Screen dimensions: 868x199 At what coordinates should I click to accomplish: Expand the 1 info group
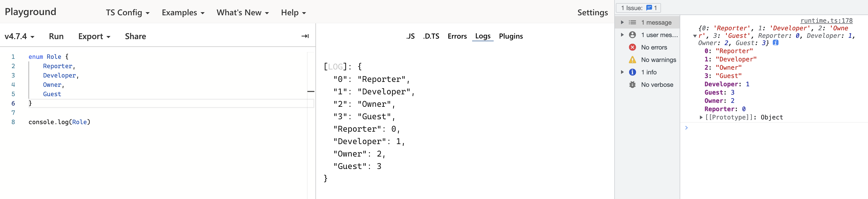622,72
